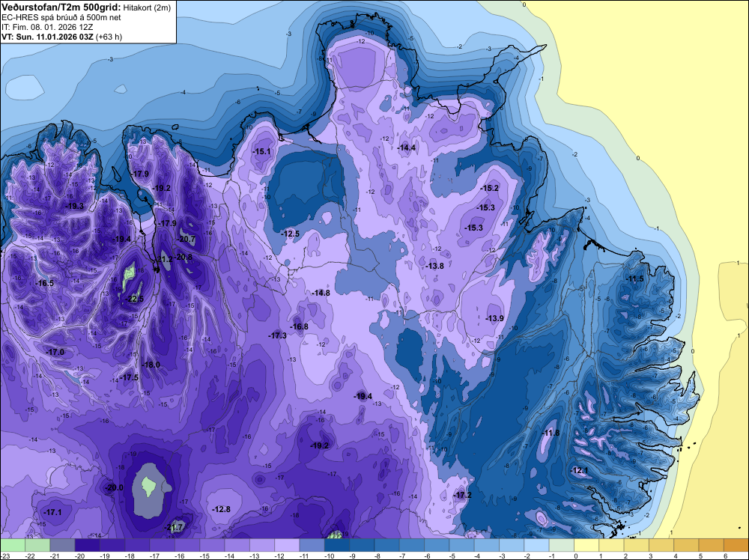Click the -12.1 temperature value

pos(579,470)
